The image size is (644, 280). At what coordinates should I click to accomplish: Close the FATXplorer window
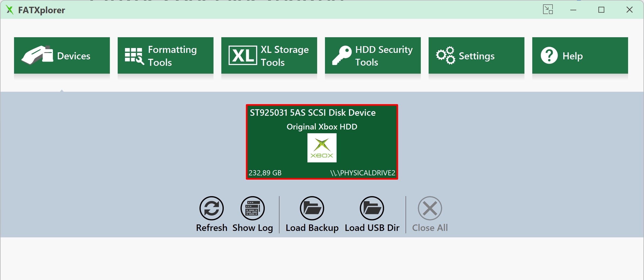pos(629,10)
